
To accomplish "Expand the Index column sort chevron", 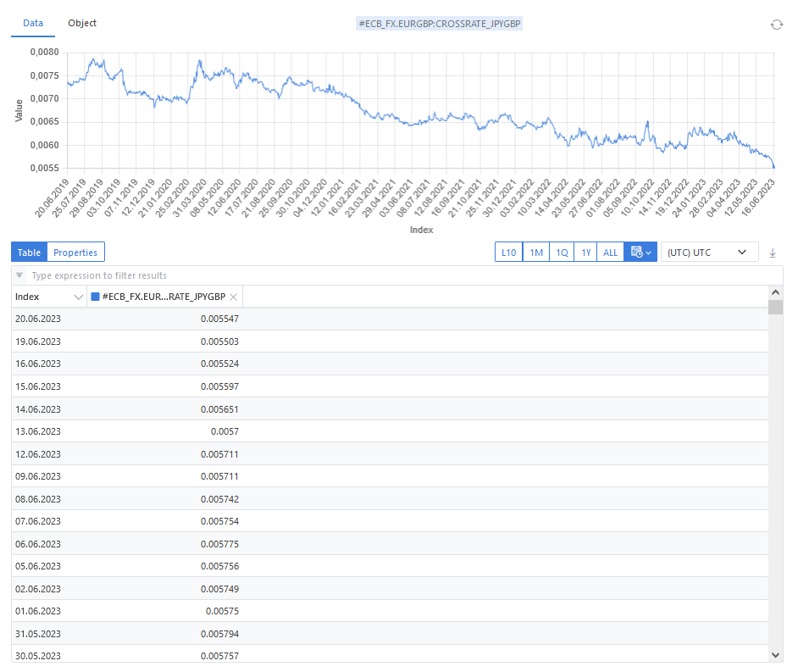I will pyautogui.click(x=79, y=297).
